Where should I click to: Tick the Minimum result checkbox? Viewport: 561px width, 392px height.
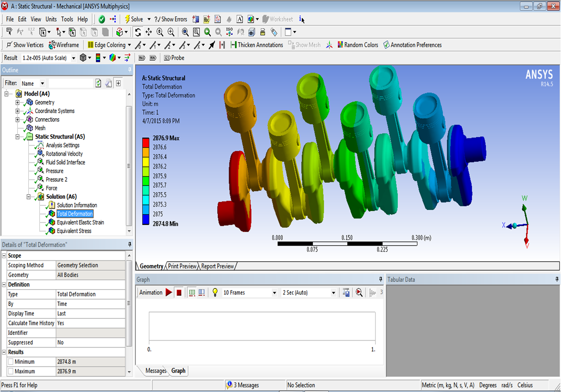[x=11, y=362]
